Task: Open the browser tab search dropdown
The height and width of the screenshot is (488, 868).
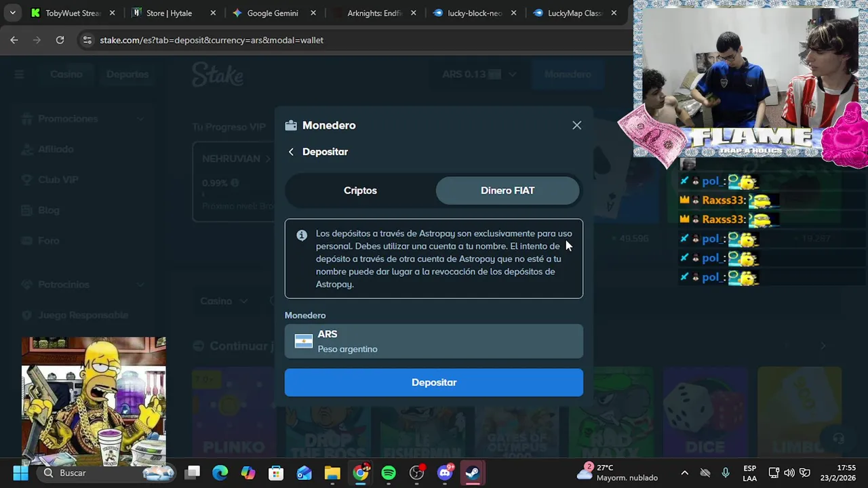Action: pyautogui.click(x=12, y=13)
